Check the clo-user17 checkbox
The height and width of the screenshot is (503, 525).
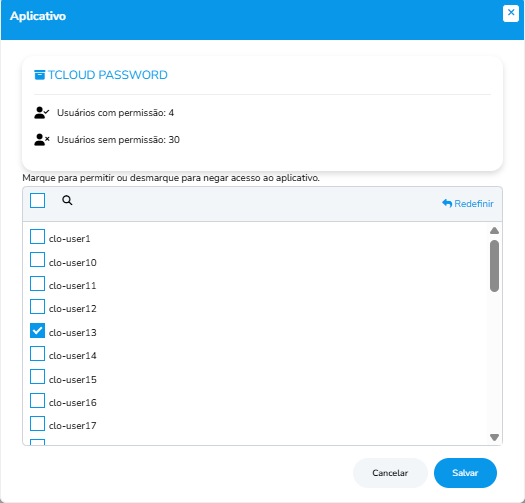[37, 423]
